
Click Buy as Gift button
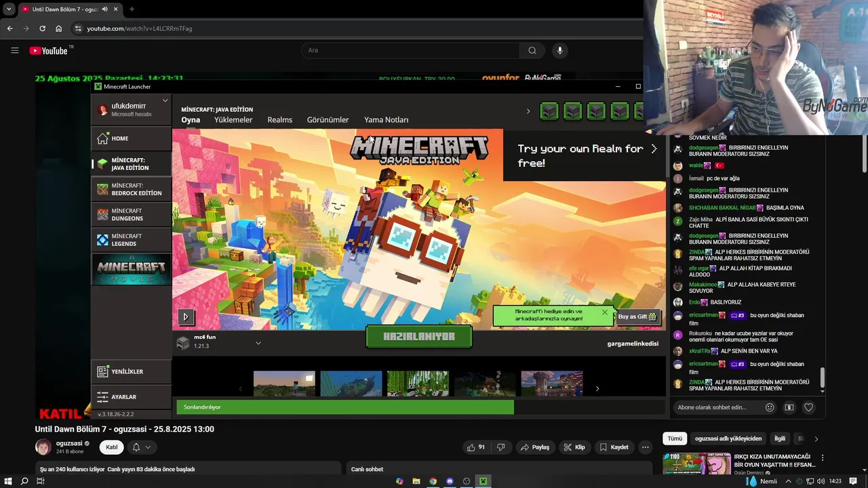pos(637,317)
